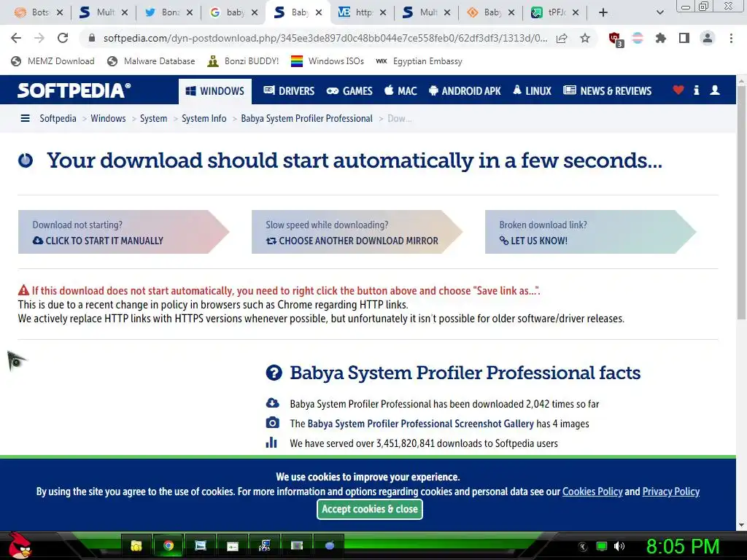Open the Bonzi BUDDY! bookmark

pyautogui.click(x=243, y=61)
